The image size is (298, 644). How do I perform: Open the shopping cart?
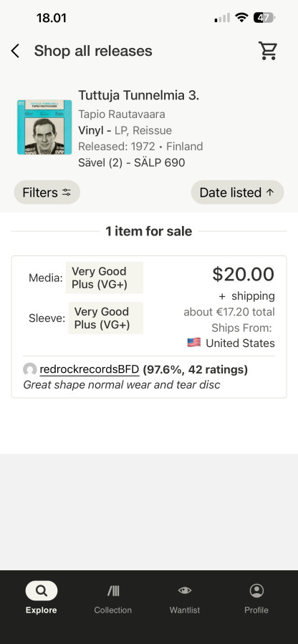[x=268, y=51]
